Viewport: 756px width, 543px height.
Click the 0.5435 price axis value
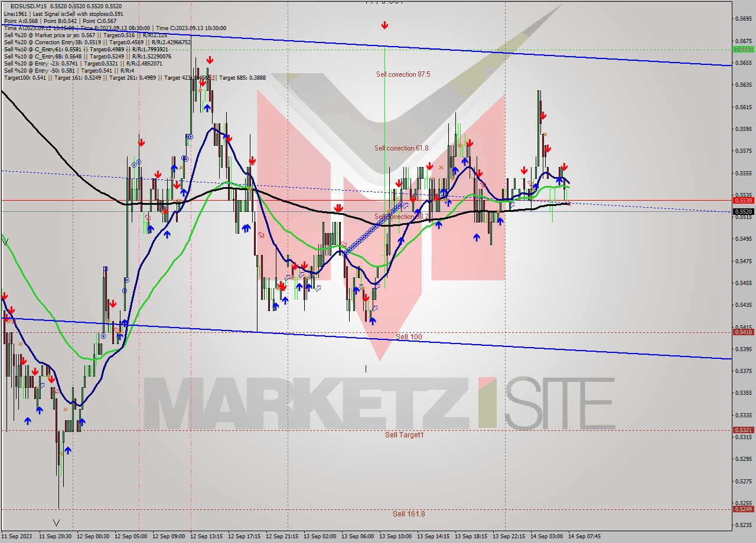tap(744, 305)
